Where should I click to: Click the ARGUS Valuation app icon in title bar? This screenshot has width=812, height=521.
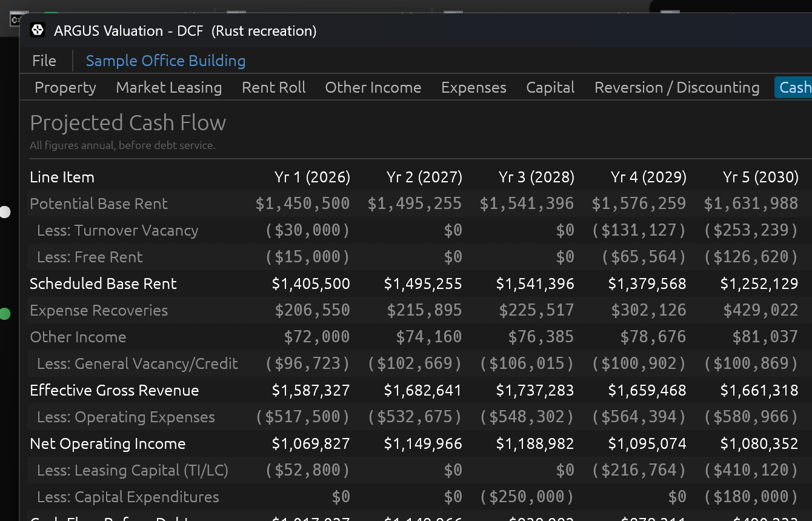(x=38, y=30)
